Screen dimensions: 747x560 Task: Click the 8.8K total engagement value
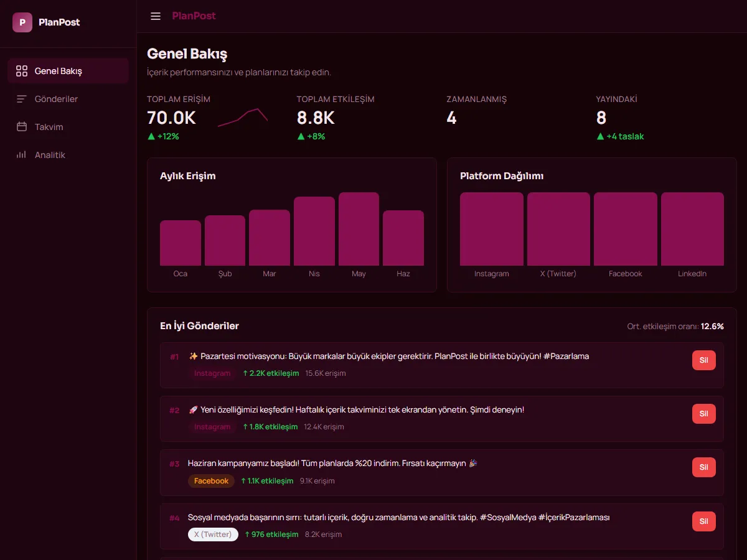click(316, 118)
